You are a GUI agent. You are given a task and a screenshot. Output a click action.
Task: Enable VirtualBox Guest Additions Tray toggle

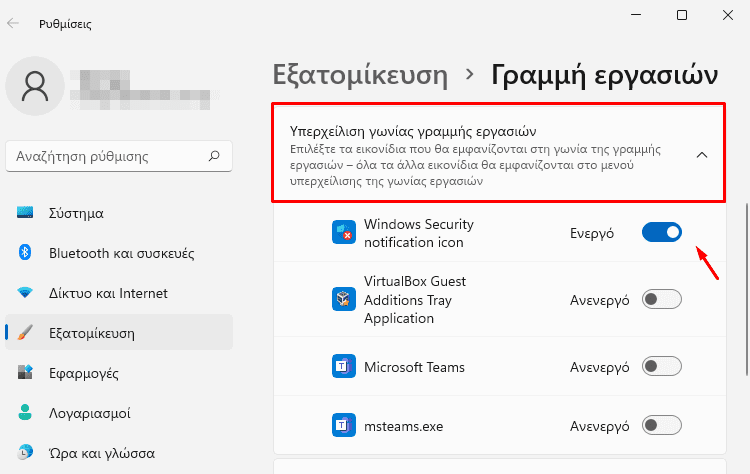coord(662,299)
